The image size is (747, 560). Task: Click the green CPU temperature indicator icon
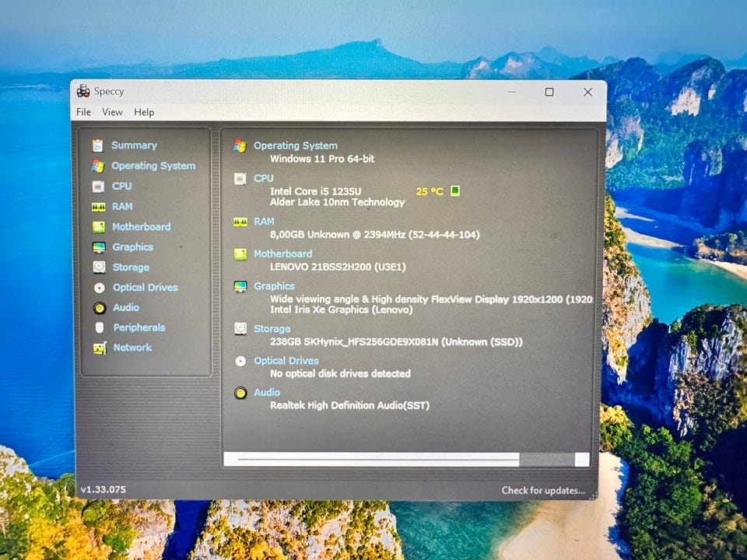(455, 191)
